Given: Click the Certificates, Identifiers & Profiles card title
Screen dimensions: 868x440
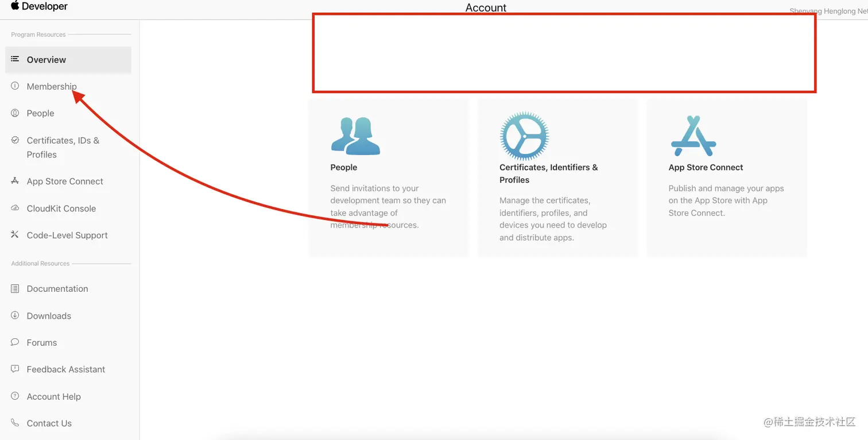Looking at the screenshot, I should [549, 173].
